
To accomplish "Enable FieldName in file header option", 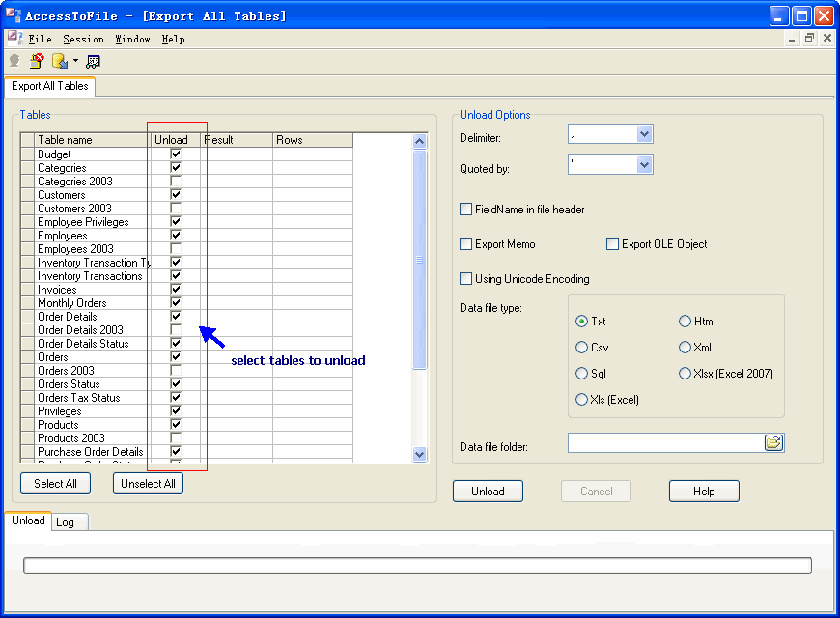I will pyautogui.click(x=466, y=209).
